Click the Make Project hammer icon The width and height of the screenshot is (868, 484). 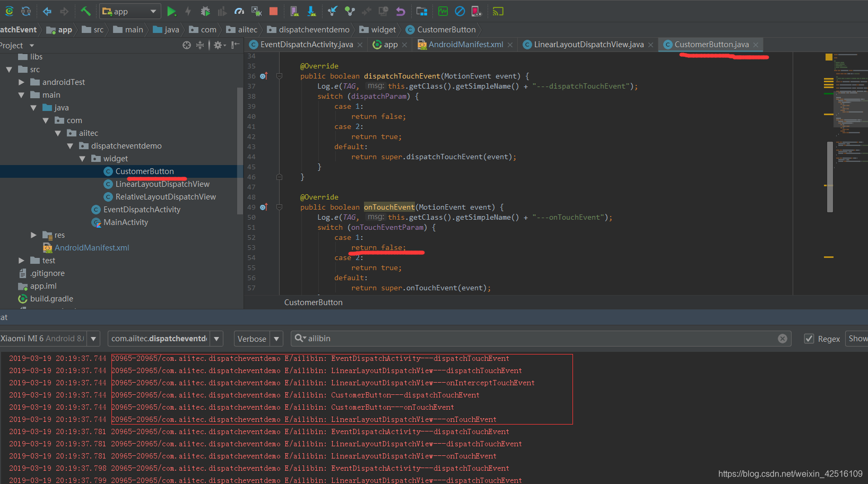[x=86, y=11]
